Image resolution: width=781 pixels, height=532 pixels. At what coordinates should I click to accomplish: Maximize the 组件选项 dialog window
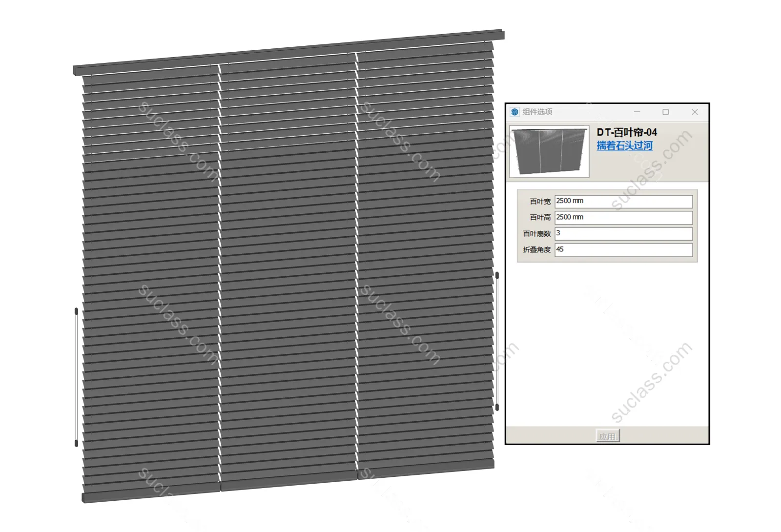pyautogui.click(x=665, y=112)
